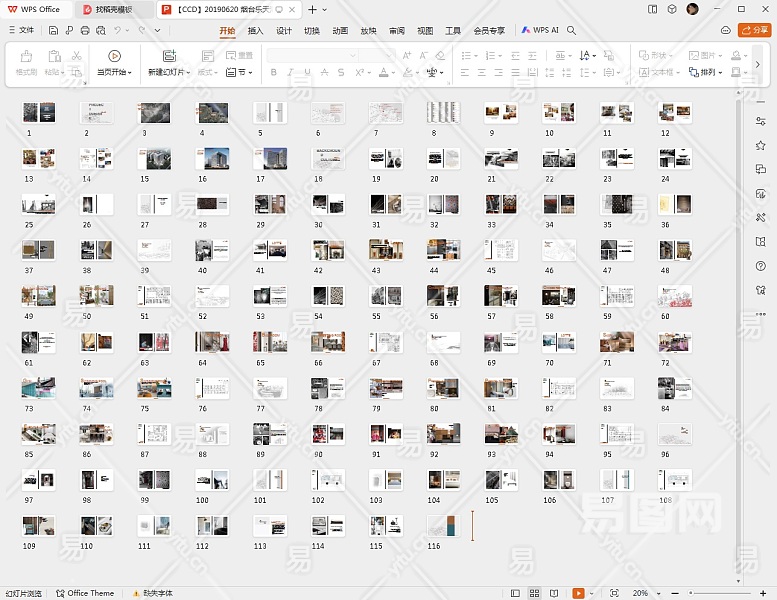
Task: Switch to slide sorter view in status bar
Action: [x=536, y=593]
